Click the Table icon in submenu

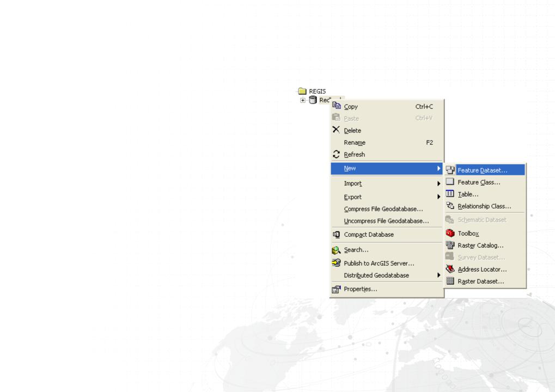click(450, 194)
